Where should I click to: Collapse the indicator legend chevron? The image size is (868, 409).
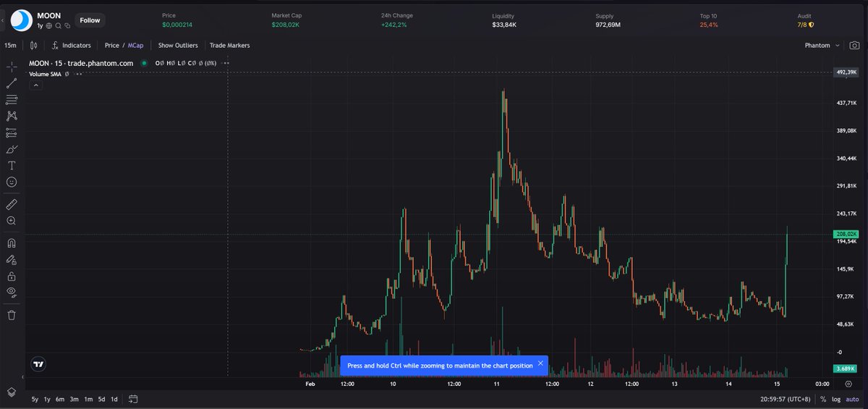click(x=36, y=85)
